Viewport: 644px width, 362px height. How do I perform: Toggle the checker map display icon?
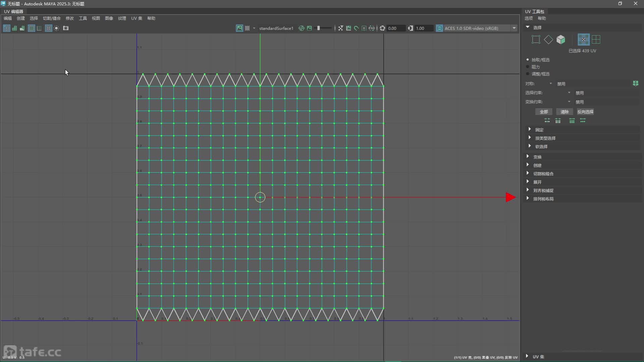247,28
